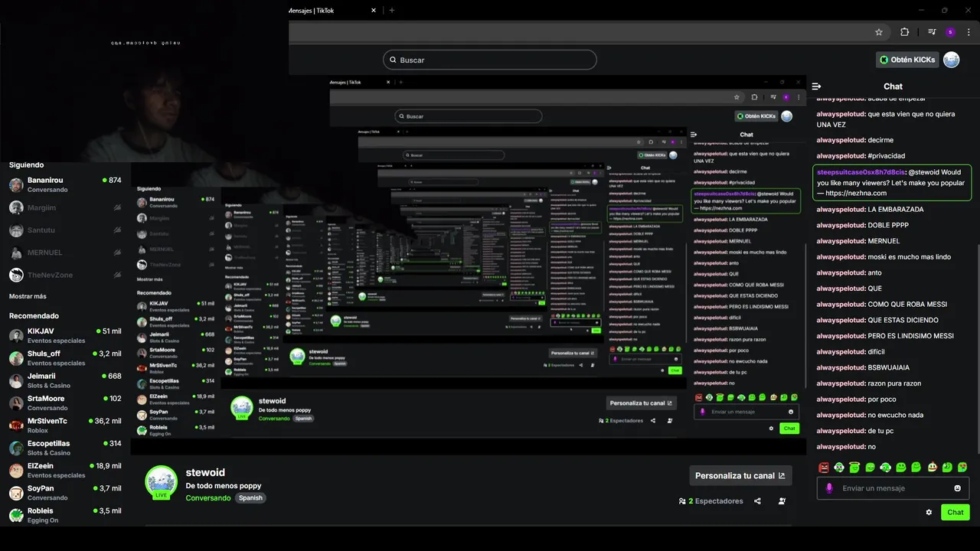Click the Jeimarii channel avatar

16,380
